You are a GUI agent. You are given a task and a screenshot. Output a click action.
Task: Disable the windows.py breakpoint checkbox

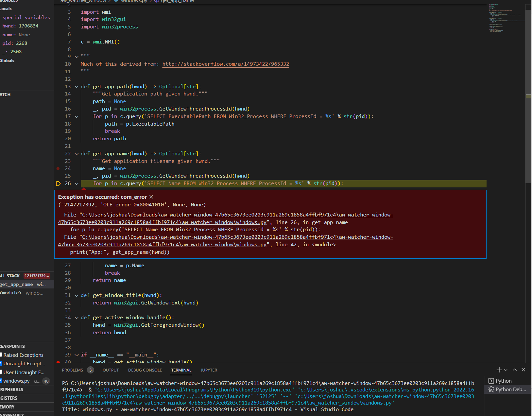point(1,381)
